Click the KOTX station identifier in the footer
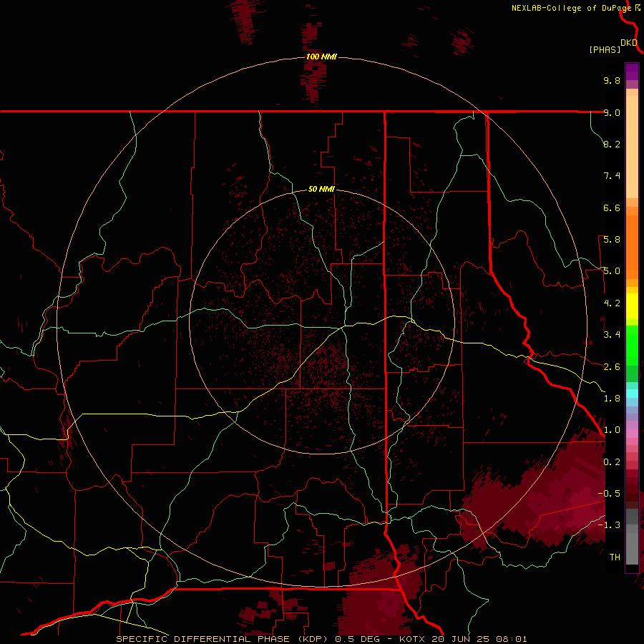Viewport: 644px width, 644px height. 413,639
